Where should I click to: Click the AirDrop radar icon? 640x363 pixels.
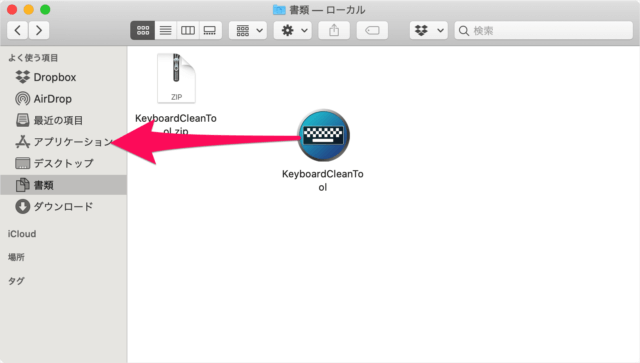pyautogui.click(x=22, y=99)
